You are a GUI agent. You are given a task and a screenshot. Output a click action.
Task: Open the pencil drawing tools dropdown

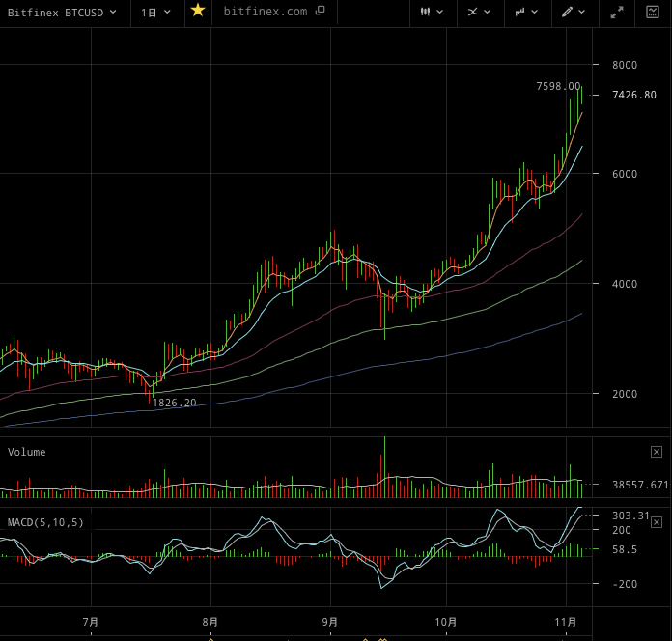click(x=573, y=12)
